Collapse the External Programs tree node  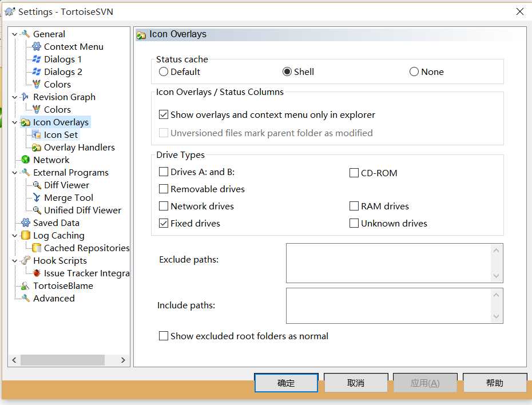coord(14,173)
